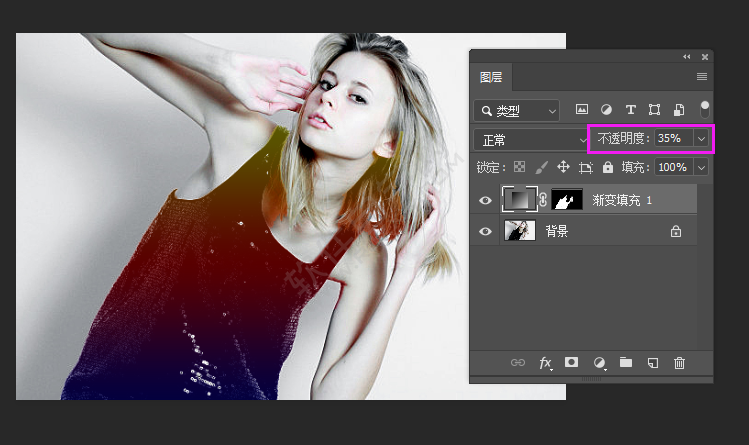Toggle the layer filtering on/off switch
The image size is (749, 445).
tap(704, 108)
